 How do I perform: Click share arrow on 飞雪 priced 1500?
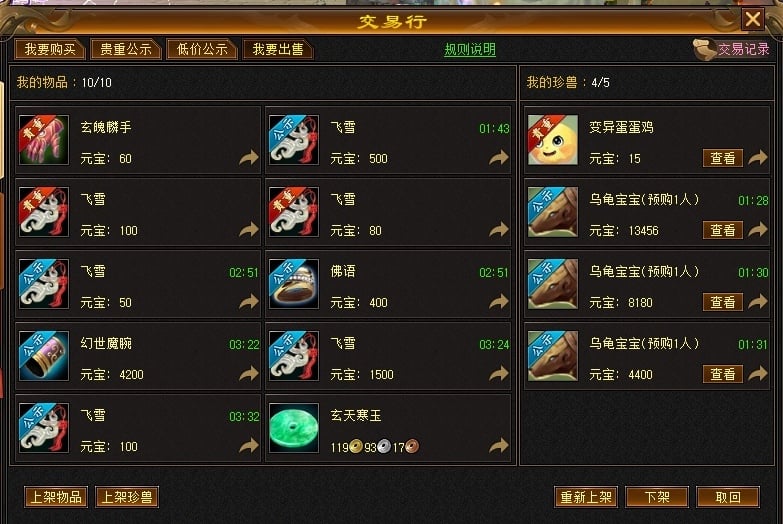tap(498, 373)
